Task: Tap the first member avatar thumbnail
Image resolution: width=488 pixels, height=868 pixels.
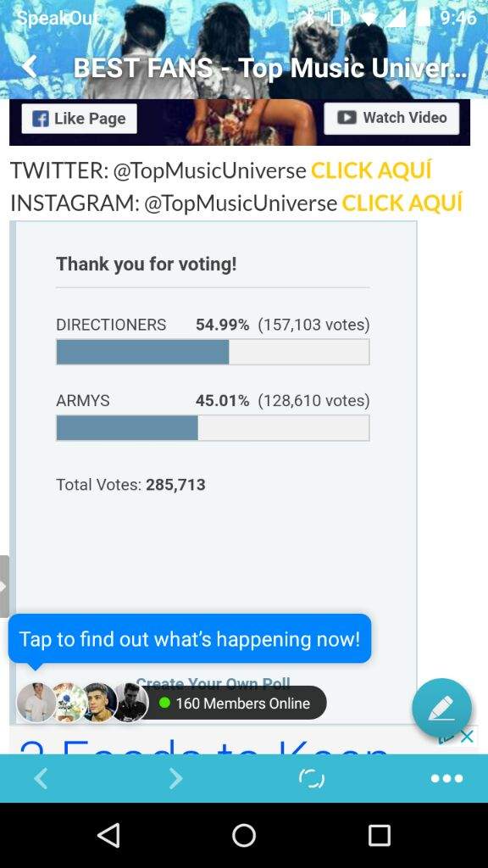Action: pos(36,703)
